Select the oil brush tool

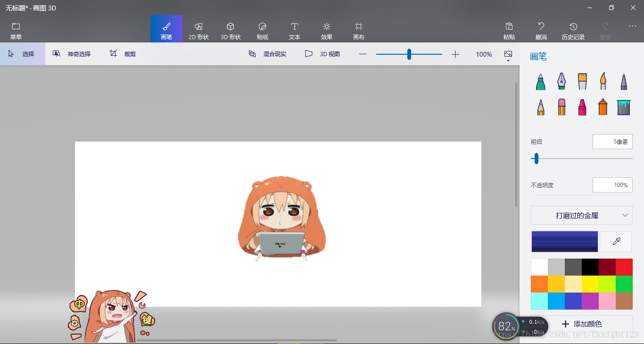coord(582,81)
